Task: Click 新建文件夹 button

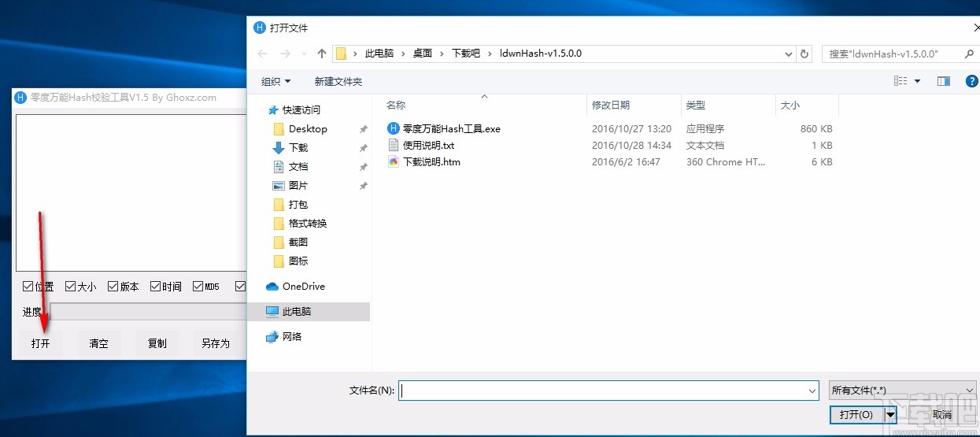Action: [x=338, y=81]
